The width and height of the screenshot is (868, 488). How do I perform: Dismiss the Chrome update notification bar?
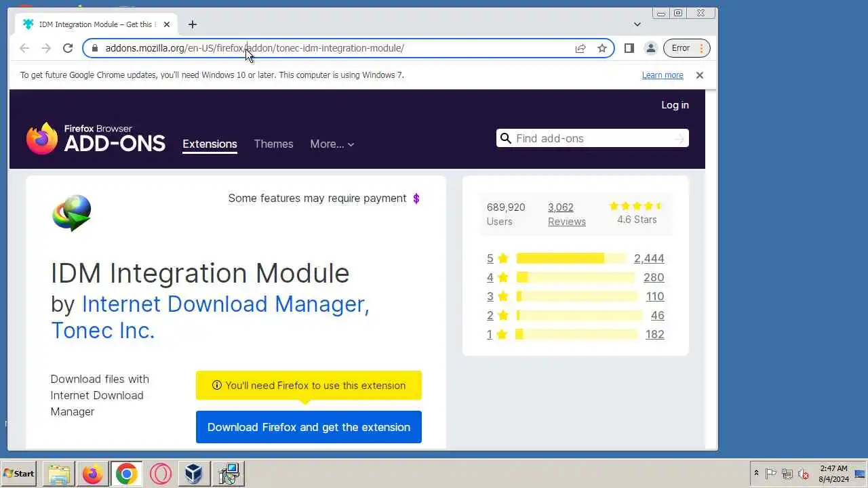(x=700, y=75)
